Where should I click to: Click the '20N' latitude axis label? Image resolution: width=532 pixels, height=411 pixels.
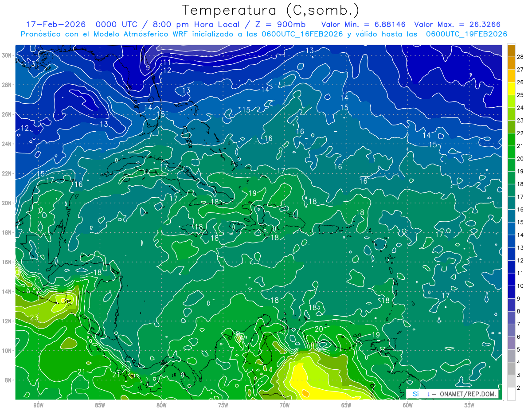click(7, 203)
